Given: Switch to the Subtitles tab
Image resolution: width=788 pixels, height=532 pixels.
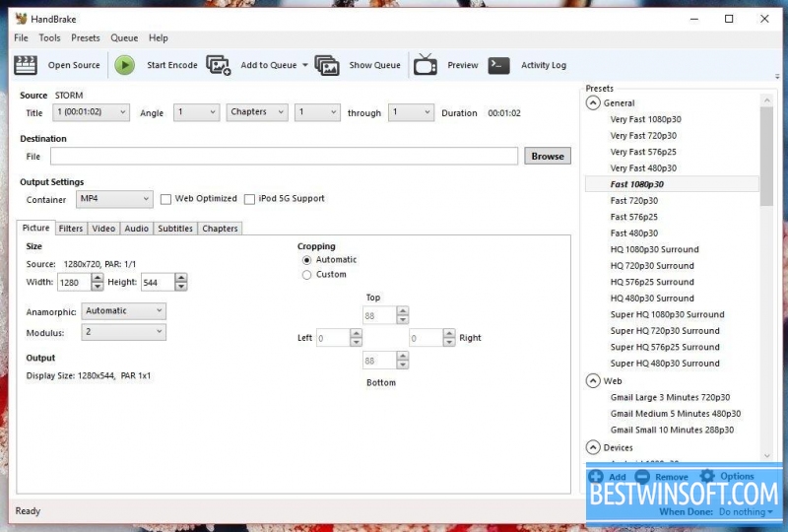Looking at the screenshot, I should tap(175, 229).
